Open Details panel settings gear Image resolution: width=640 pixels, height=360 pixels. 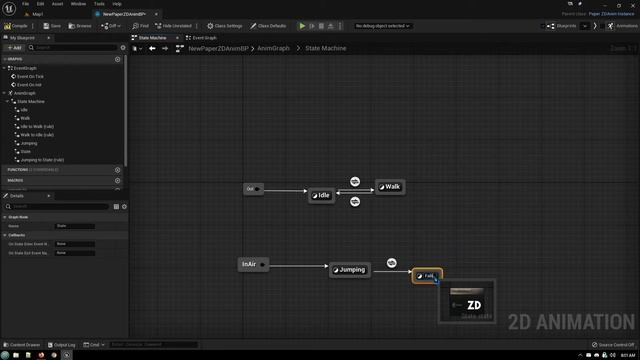124,207
